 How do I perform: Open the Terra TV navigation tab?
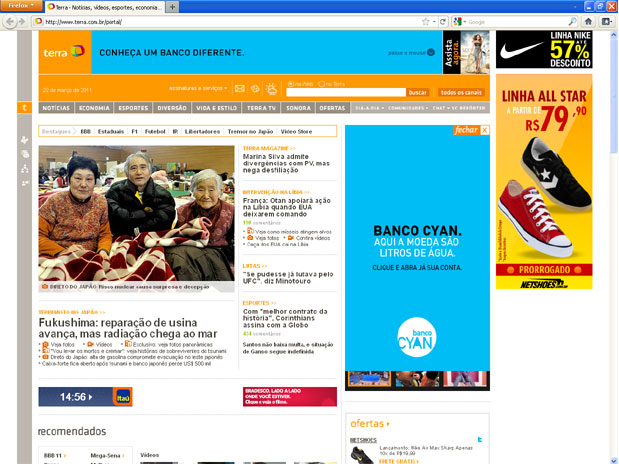click(261, 108)
